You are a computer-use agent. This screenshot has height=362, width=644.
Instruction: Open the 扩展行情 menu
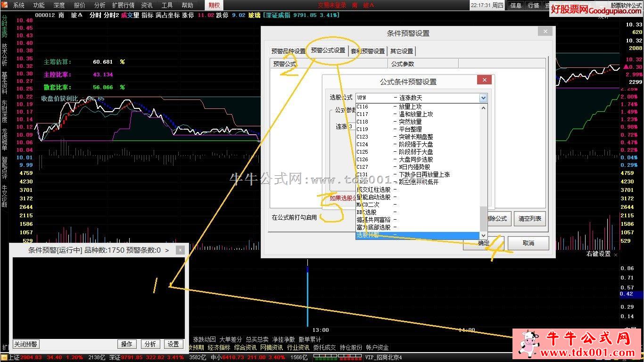(123, 5)
